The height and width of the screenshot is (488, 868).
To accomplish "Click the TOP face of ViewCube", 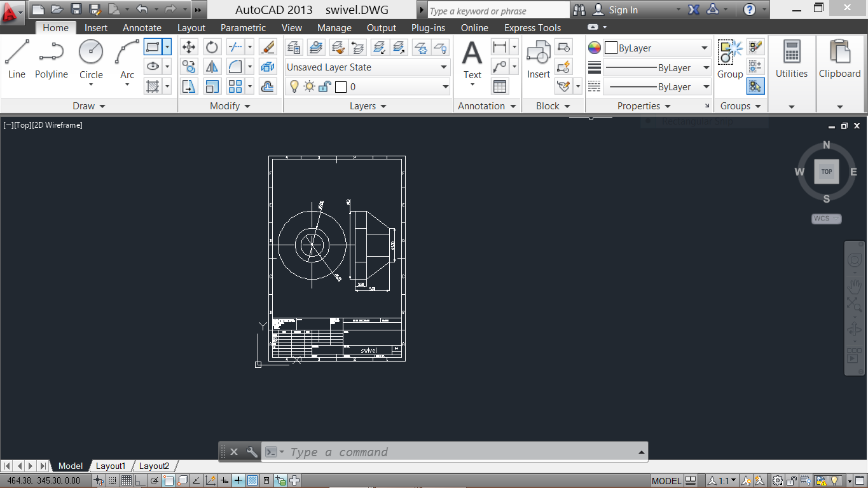I will (x=827, y=172).
